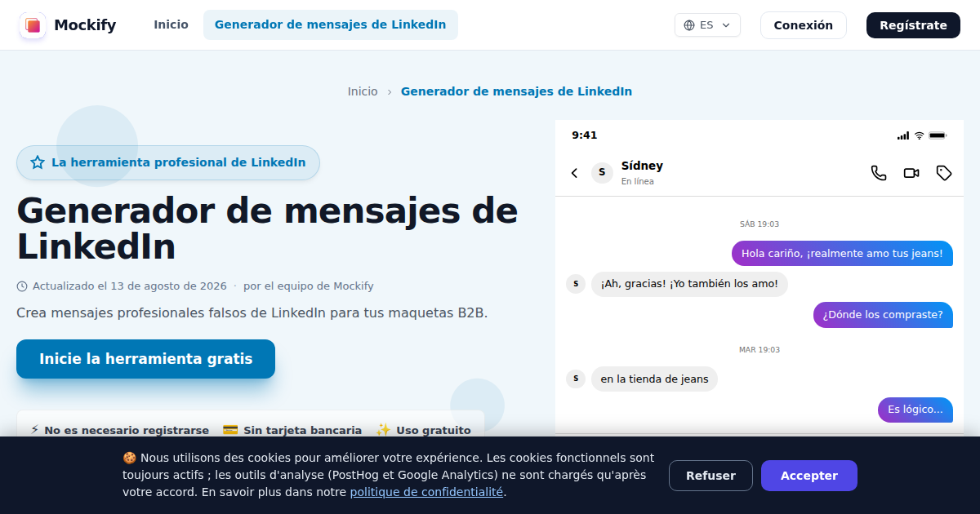Click the sparkles icon by Uso gratuito
The image size is (980, 514).
pos(383,430)
